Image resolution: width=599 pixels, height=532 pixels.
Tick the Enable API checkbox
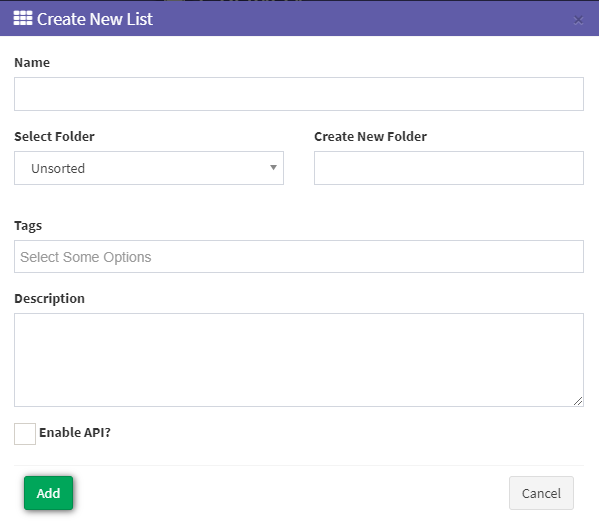(x=25, y=434)
